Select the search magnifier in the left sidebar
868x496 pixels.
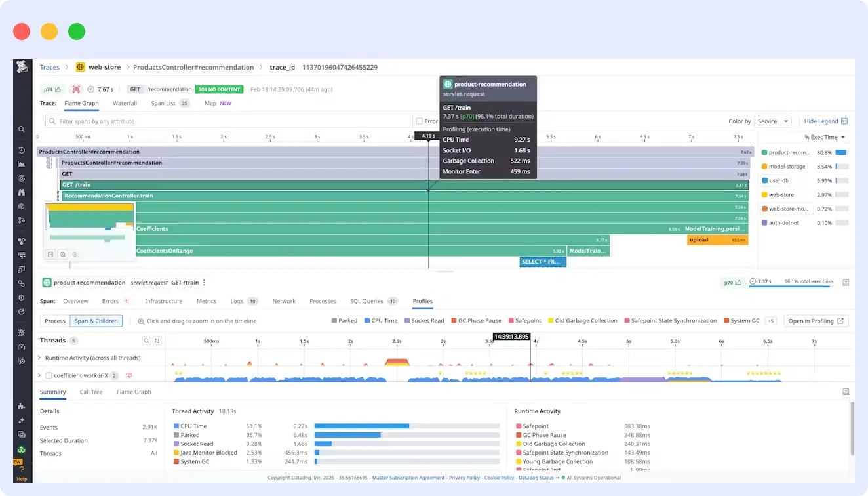(22, 129)
